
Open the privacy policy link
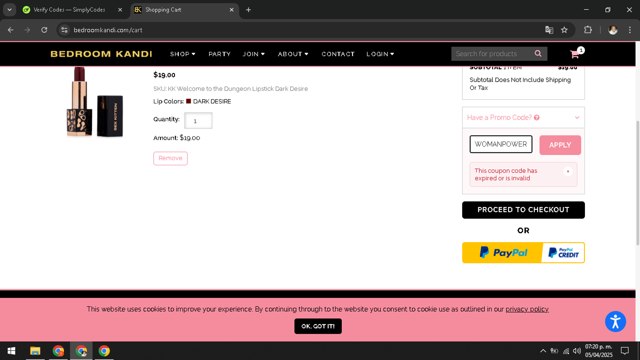click(x=527, y=309)
